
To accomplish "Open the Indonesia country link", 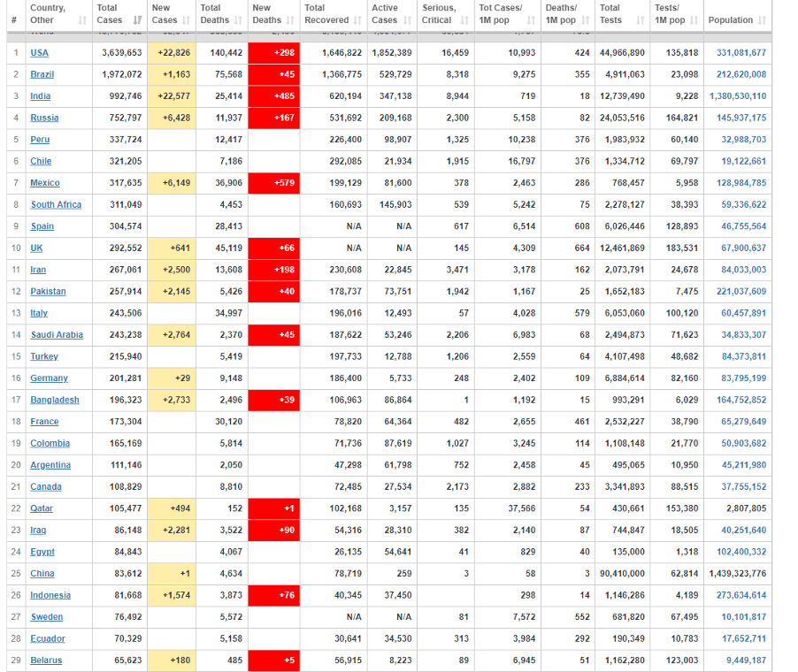I will [50, 595].
